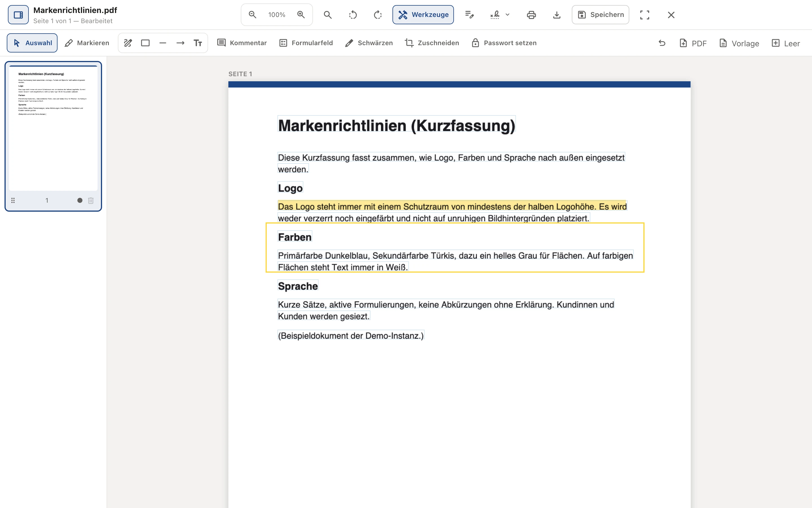Add a Kommentar annotation
812x508 pixels.
242,43
